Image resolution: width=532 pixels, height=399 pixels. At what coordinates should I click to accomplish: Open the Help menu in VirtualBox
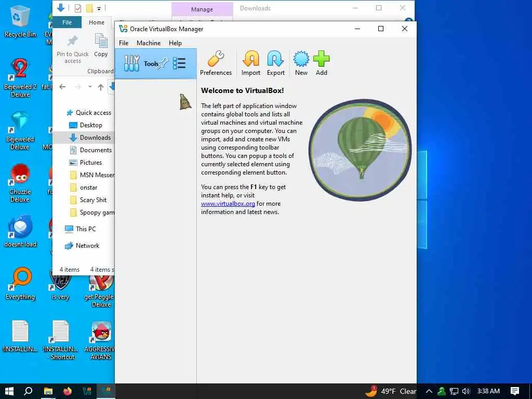click(175, 43)
